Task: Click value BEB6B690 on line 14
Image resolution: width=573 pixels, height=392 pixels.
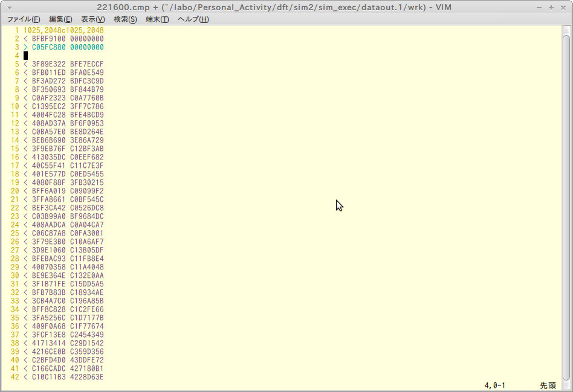Action: pos(49,140)
